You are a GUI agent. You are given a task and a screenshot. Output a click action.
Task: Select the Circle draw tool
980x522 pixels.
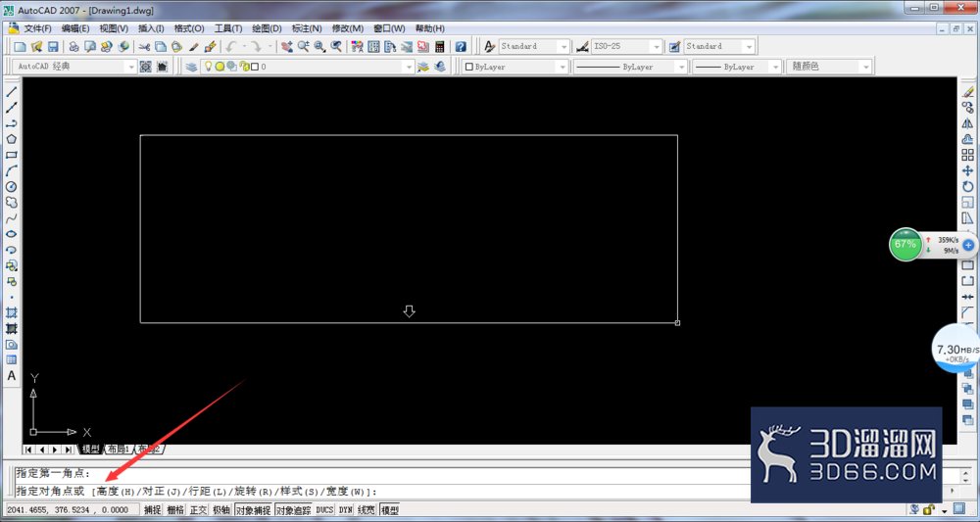coord(11,187)
